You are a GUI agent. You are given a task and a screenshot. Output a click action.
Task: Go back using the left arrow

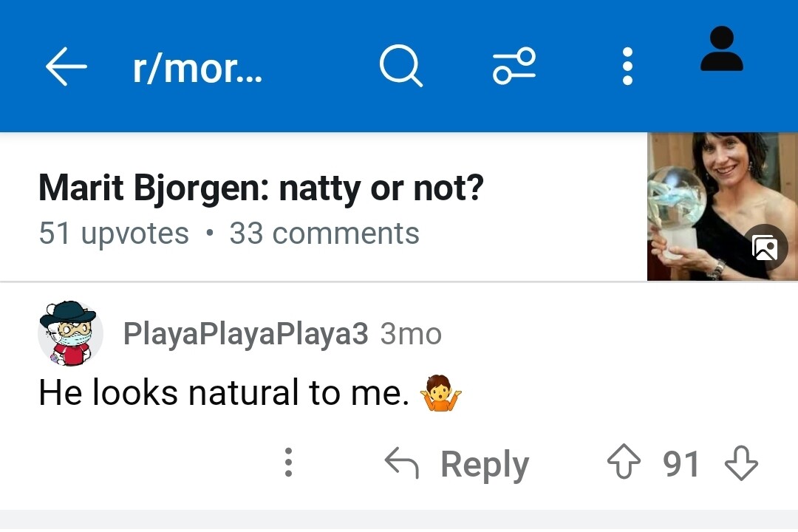[66, 66]
